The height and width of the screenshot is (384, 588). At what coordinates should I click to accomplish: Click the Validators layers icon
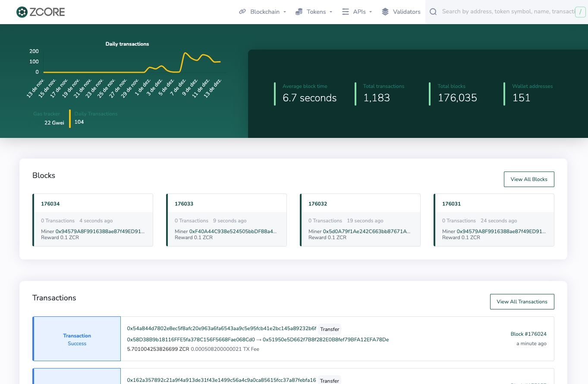tap(385, 12)
